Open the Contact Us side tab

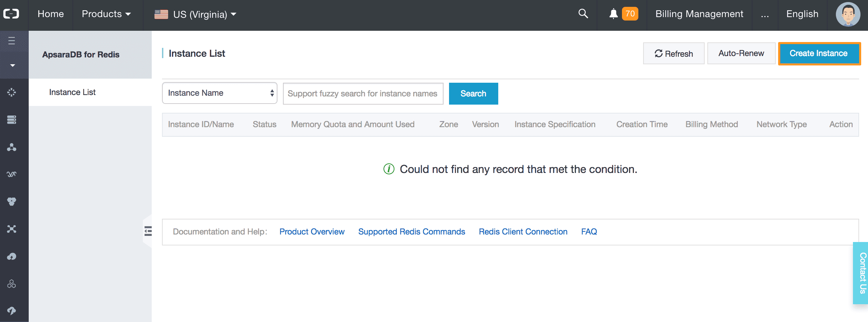[861, 273]
